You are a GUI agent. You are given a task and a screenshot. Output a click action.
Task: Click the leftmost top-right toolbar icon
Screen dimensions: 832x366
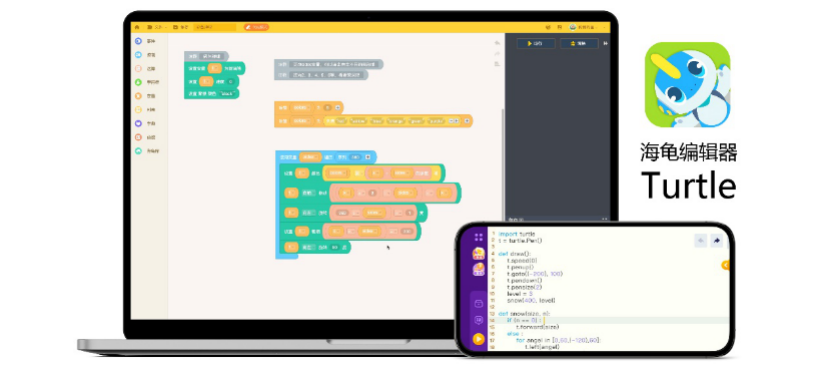(549, 27)
